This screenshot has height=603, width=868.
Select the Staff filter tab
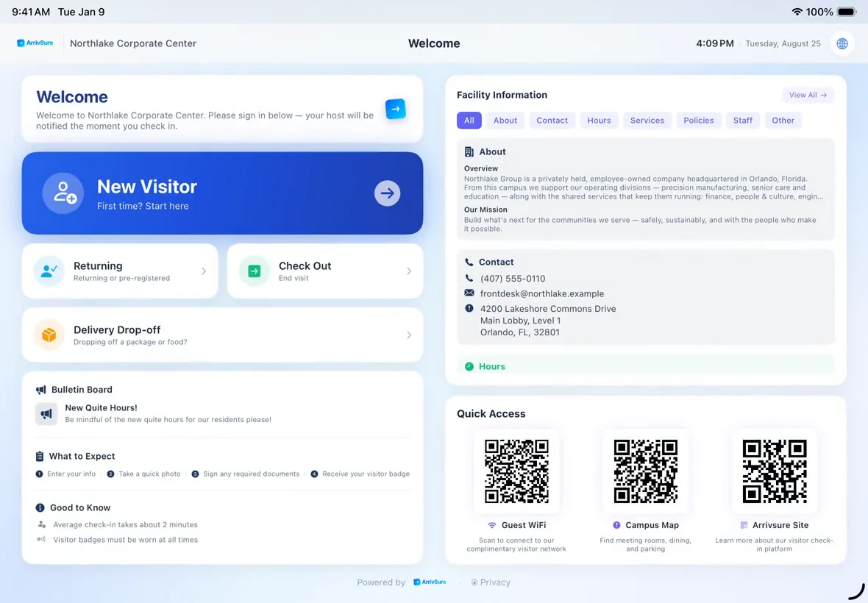(743, 120)
